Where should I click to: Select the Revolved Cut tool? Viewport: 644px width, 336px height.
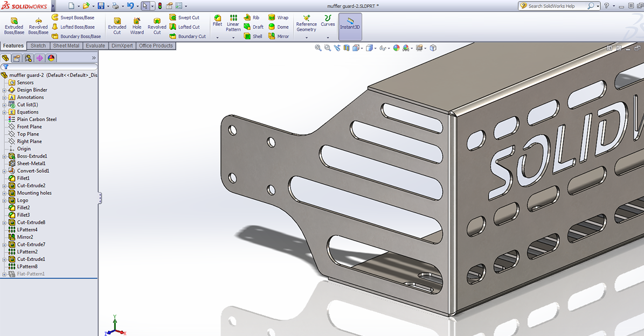coord(156,25)
